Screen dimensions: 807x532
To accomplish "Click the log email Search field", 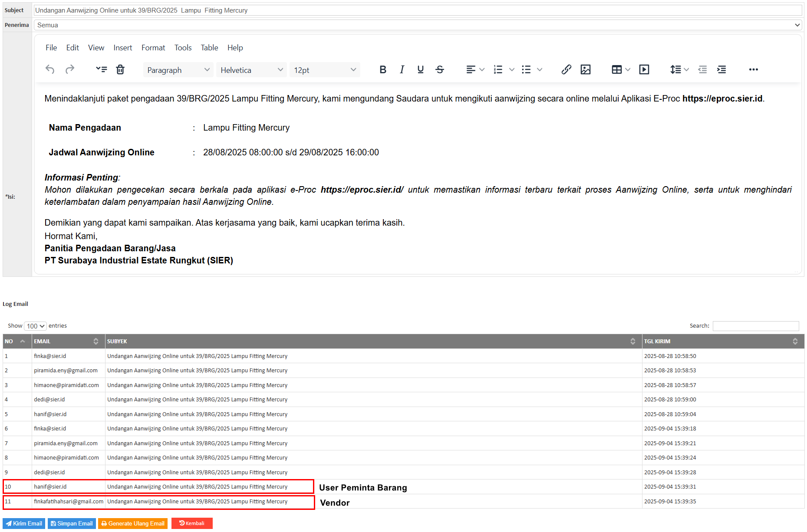I will pyautogui.click(x=755, y=326).
